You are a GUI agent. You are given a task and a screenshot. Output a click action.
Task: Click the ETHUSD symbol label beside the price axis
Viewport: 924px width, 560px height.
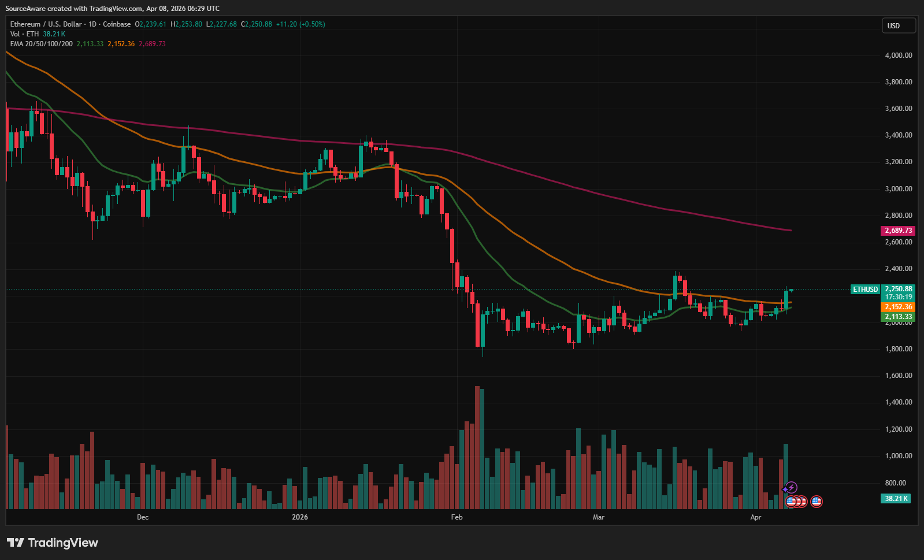click(866, 290)
